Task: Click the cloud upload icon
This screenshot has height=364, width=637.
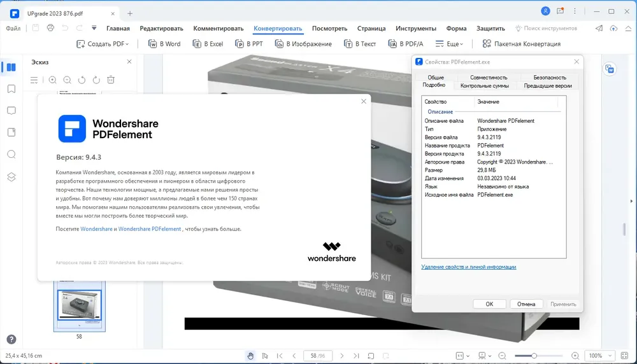Action: [x=614, y=29]
